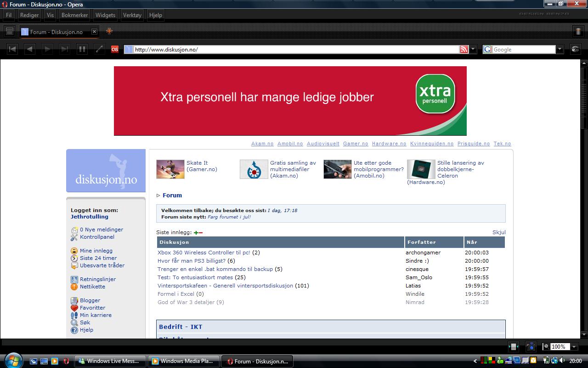Open the panel toggle icon left of tabs

pos(9,31)
